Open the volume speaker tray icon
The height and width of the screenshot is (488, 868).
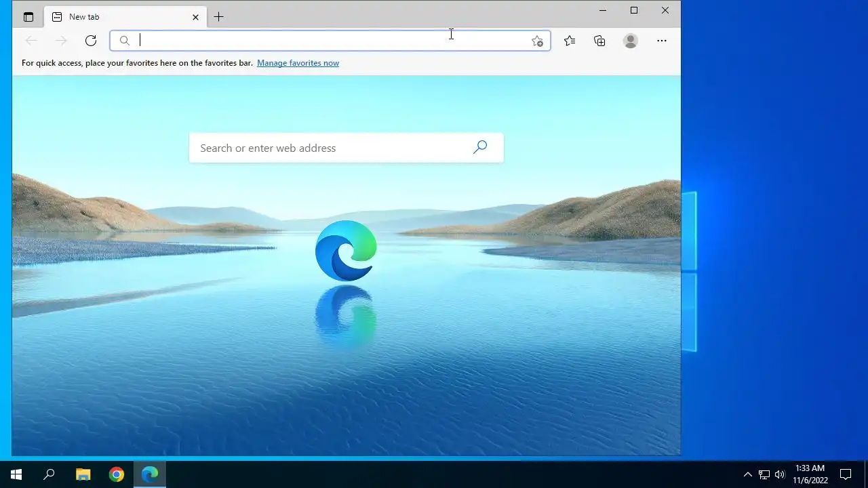click(780, 474)
